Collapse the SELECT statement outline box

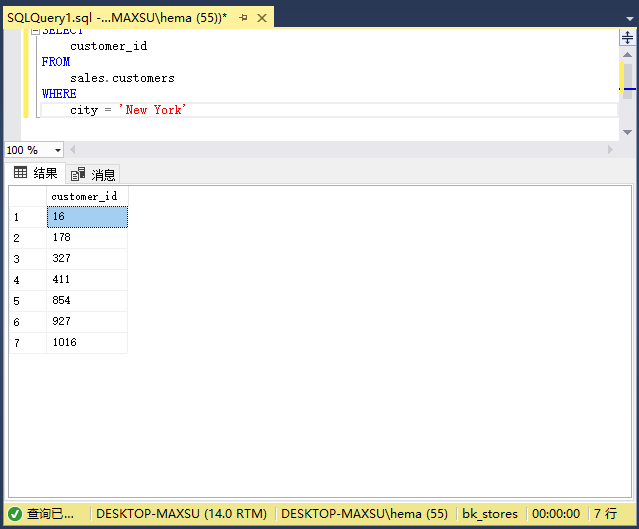point(35,31)
